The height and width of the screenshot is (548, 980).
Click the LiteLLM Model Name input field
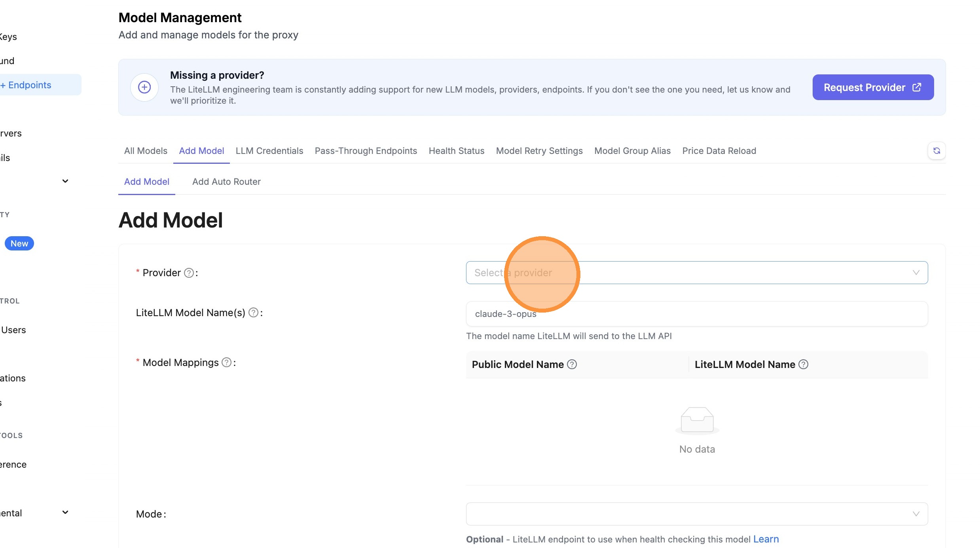pyautogui.click(x=696, y=314)
